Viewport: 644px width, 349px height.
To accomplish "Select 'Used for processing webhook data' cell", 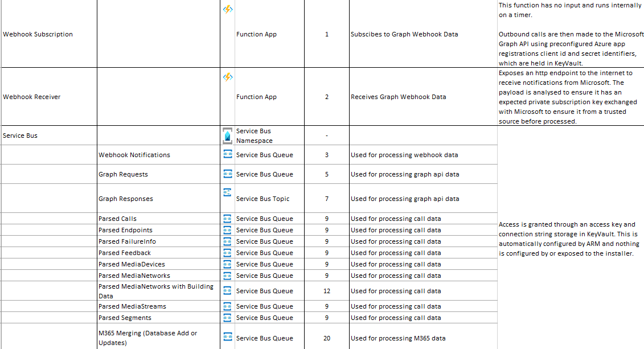I will 423,155.
